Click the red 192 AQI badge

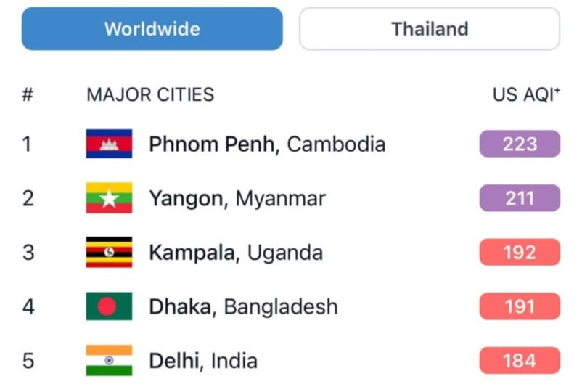pyautogui.click(x=520, y=252)
